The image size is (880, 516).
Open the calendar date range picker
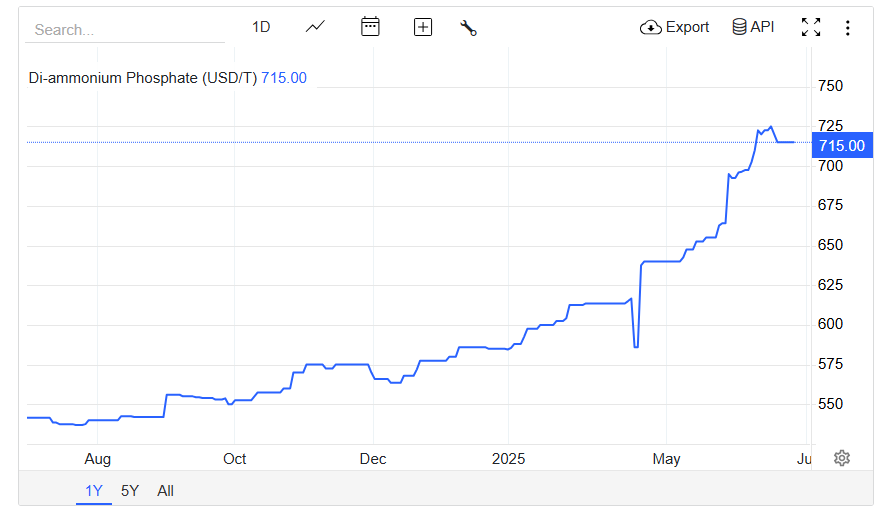tap(370, 26)
